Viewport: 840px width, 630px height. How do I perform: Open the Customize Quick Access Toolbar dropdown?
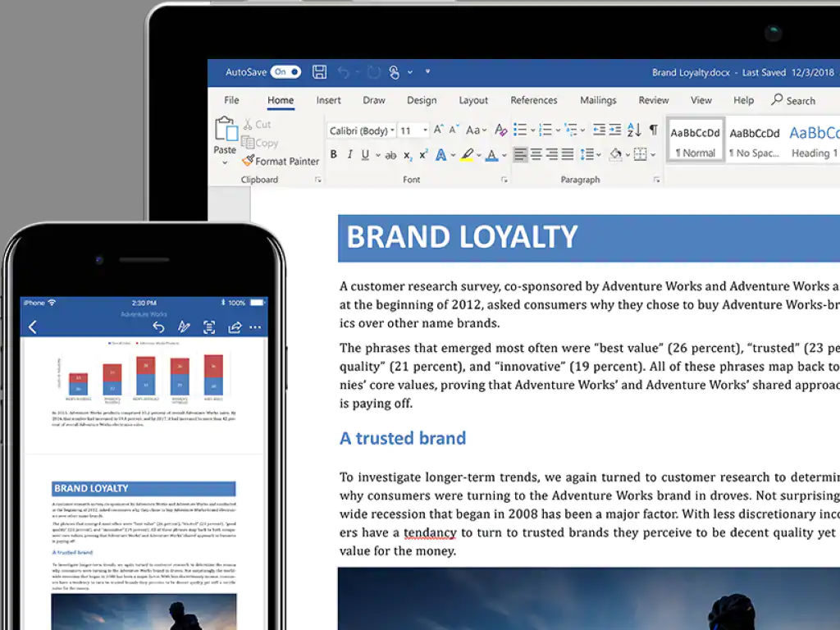427,71
